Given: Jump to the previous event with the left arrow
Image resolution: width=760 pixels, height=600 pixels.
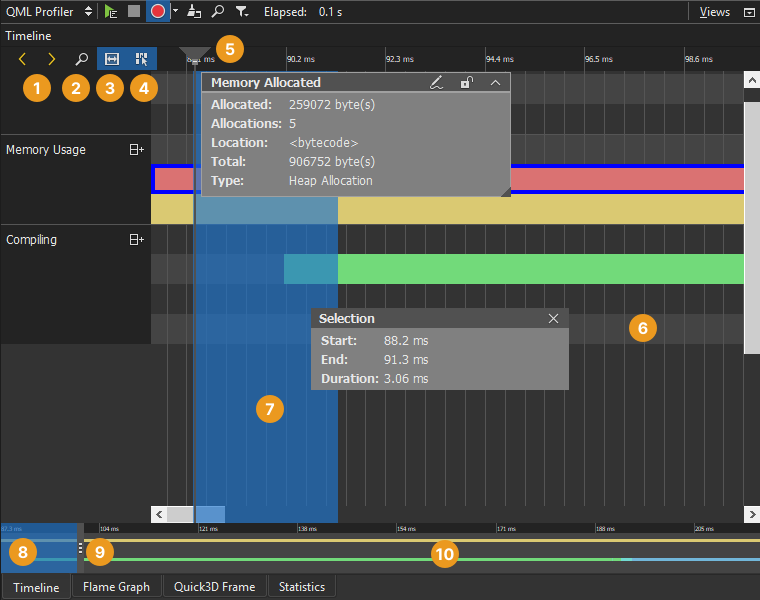Looking at the screenshot, I should click(23, 59).
